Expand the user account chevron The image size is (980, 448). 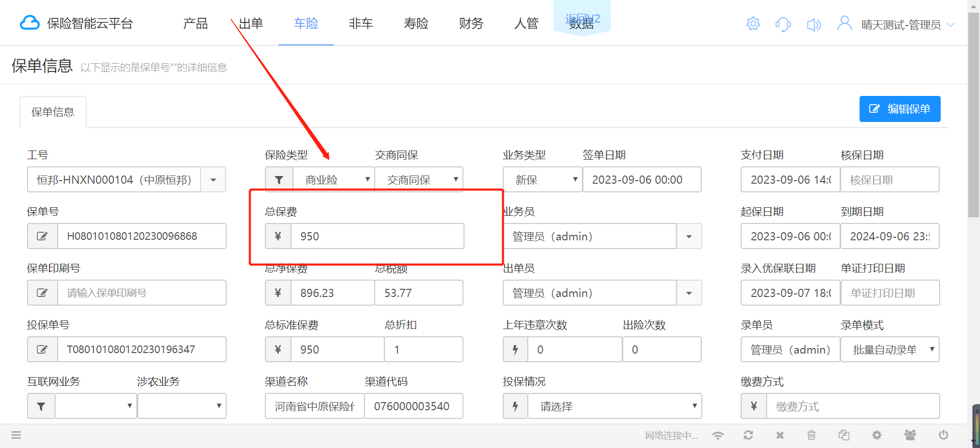(950, 24)
